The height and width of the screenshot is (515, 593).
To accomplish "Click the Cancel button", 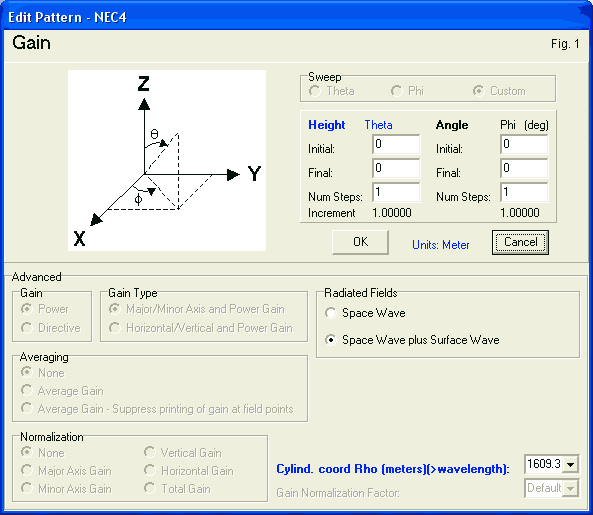I will (x=520, y=242).
